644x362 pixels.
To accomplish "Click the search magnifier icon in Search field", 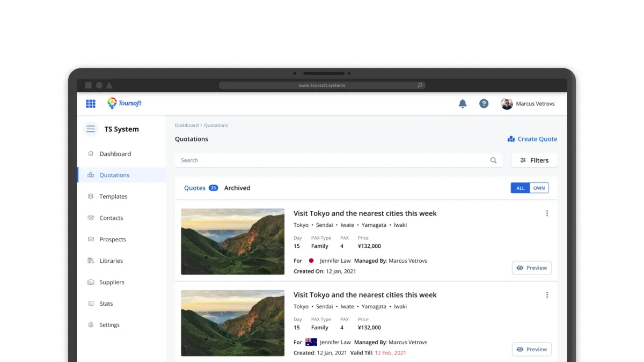I will point(493,160).
